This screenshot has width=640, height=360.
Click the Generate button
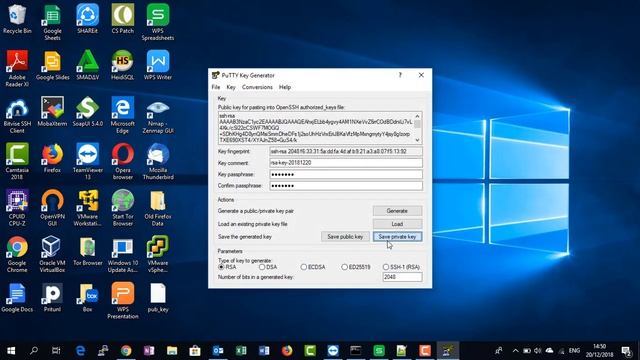point(397,211)
